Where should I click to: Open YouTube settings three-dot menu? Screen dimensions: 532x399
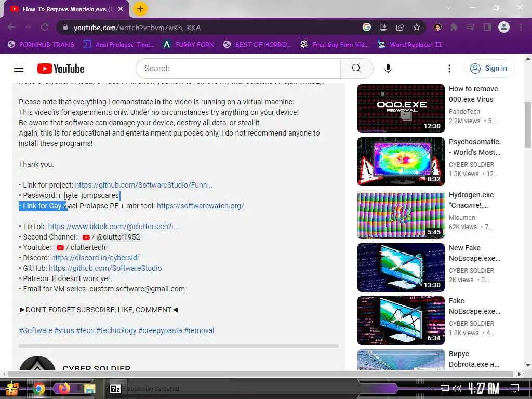pyautogui.click(x=449, y=69)
